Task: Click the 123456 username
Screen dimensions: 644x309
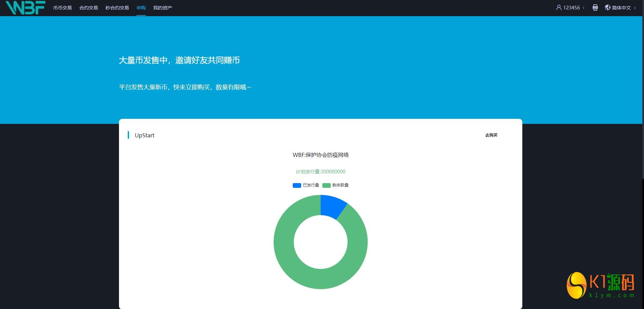Action: [x=571, y=8]
